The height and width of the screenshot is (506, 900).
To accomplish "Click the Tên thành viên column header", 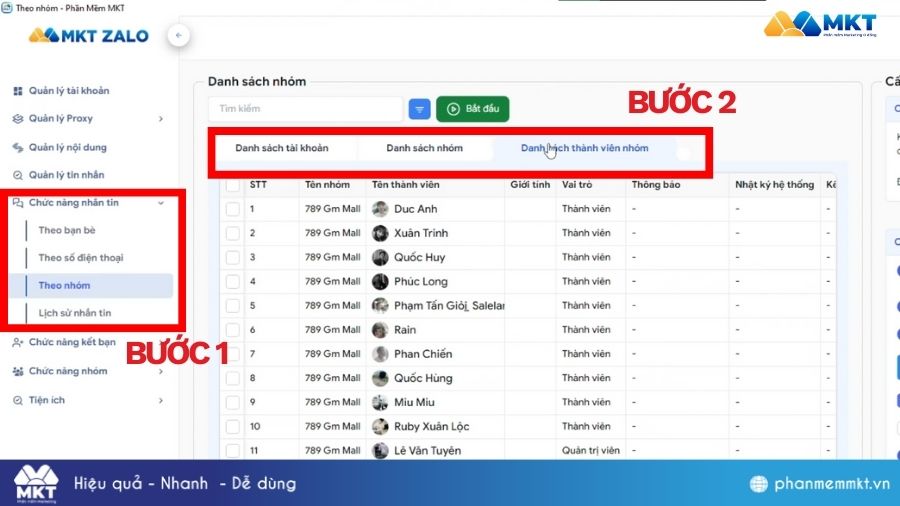I will (405, 185).
